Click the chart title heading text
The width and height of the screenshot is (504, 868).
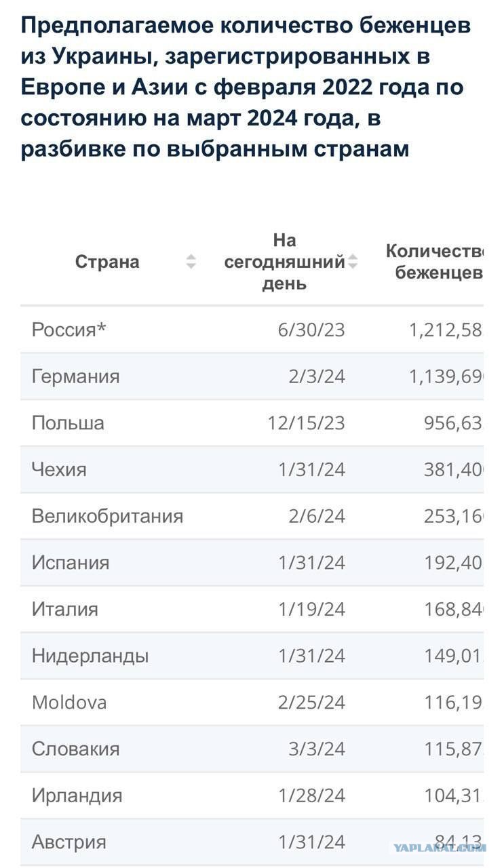[x=246, y=87]
